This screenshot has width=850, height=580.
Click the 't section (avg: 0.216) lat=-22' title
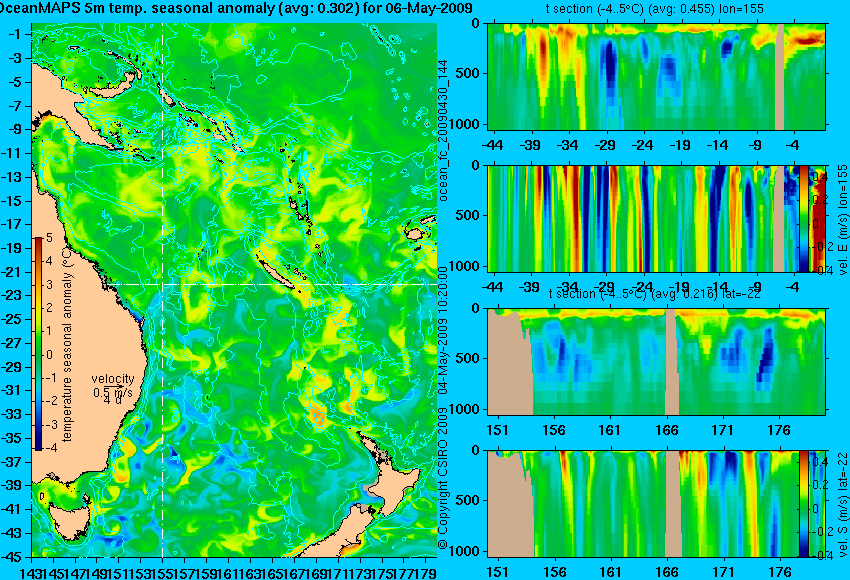tap(655, 293)
